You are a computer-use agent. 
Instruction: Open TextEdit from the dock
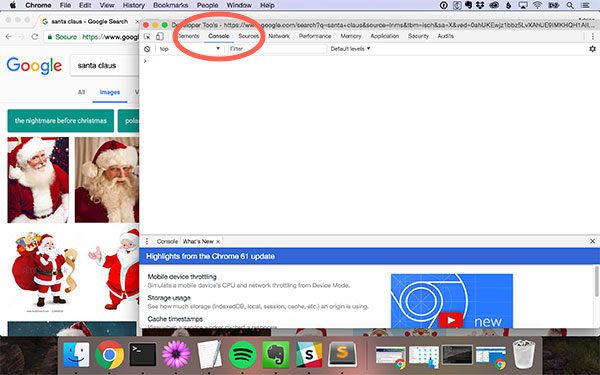tap(209, 355)
